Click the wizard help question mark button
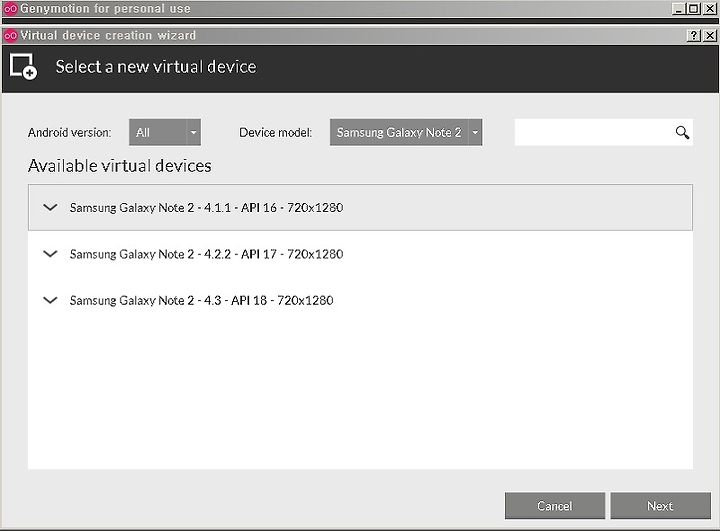This screenshot has width=720, height=531. [x=694, y=35]
